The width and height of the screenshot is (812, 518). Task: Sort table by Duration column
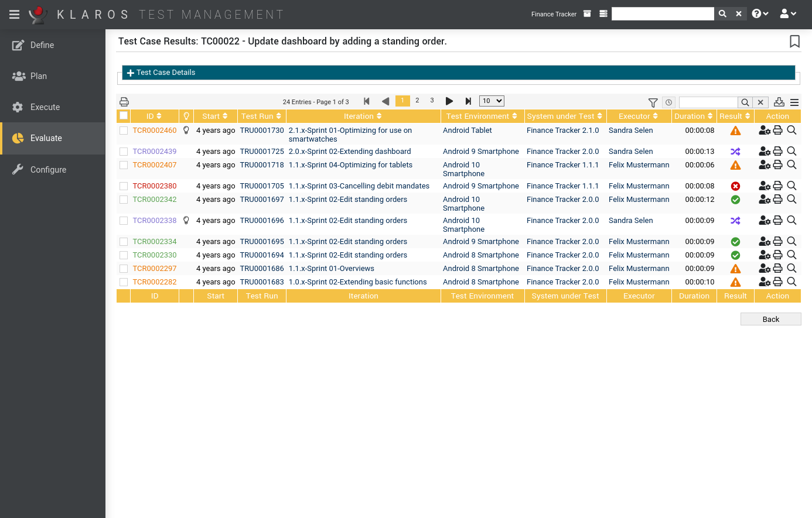pos(694,116)
